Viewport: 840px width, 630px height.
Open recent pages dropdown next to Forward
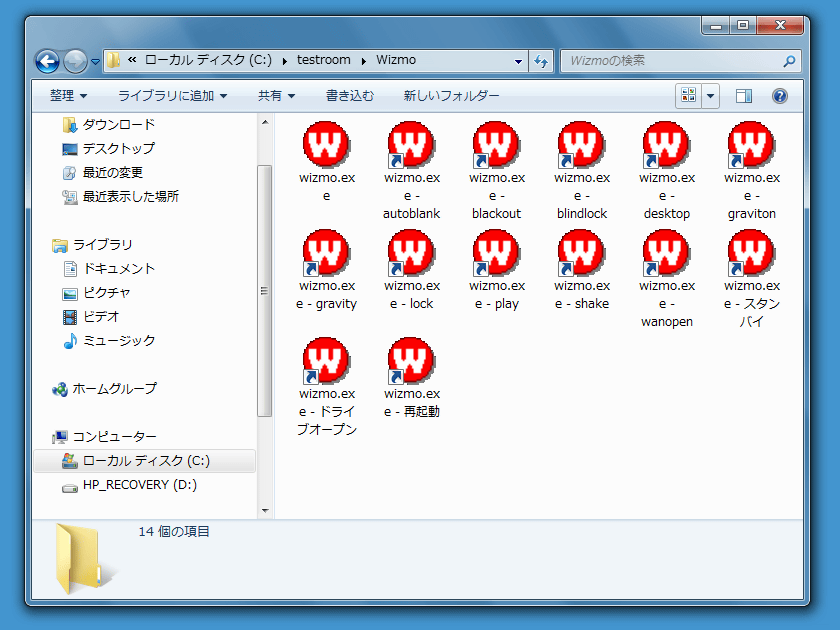pos(95,62)
